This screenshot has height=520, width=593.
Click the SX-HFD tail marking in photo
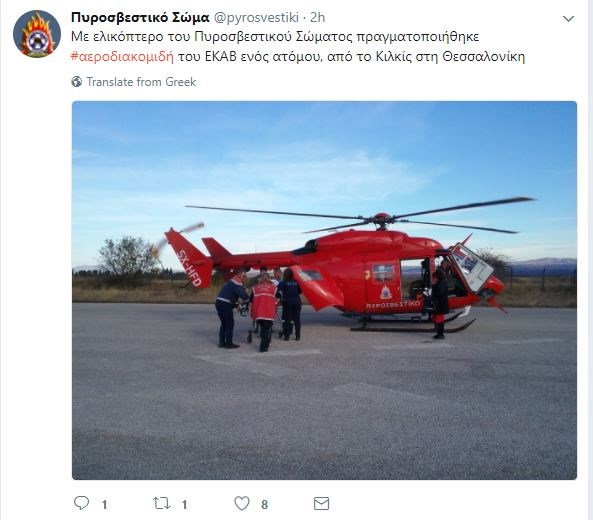(189, 268)
